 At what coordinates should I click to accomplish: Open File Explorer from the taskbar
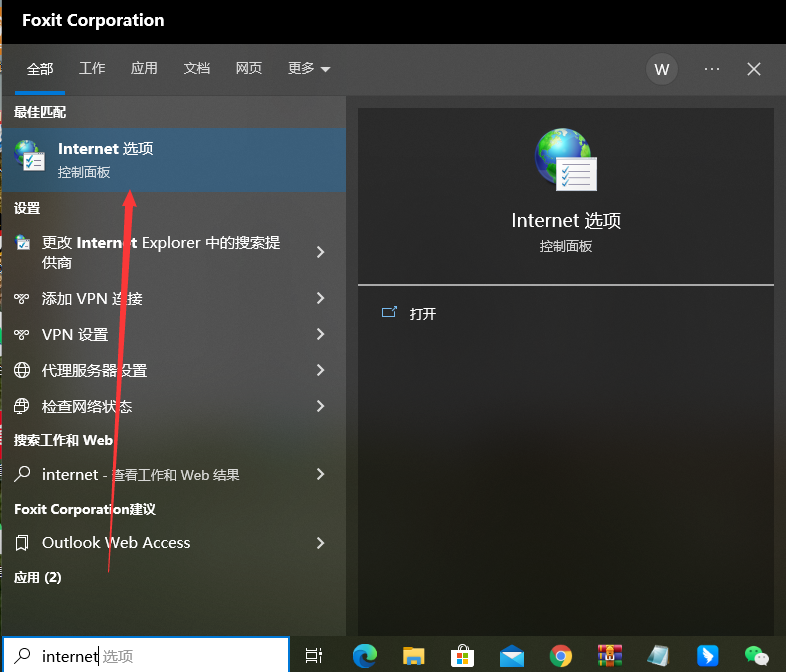(414, 656)
